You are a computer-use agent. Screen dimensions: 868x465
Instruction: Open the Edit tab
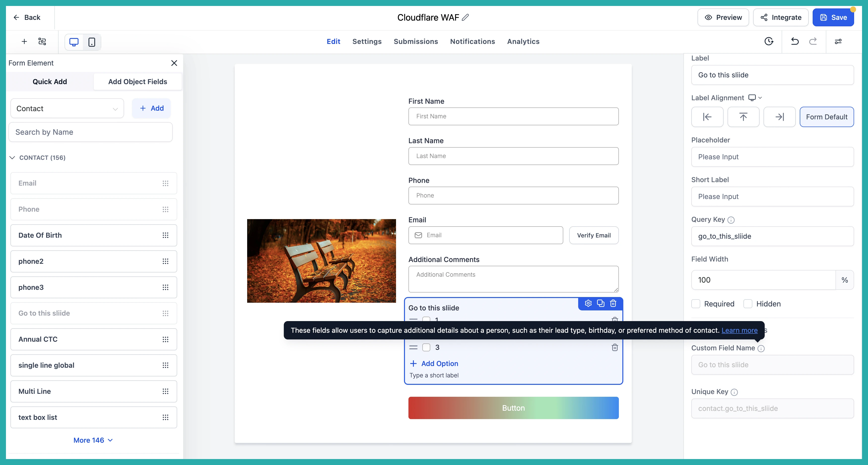pyautogui.click(x=333, y=41)
